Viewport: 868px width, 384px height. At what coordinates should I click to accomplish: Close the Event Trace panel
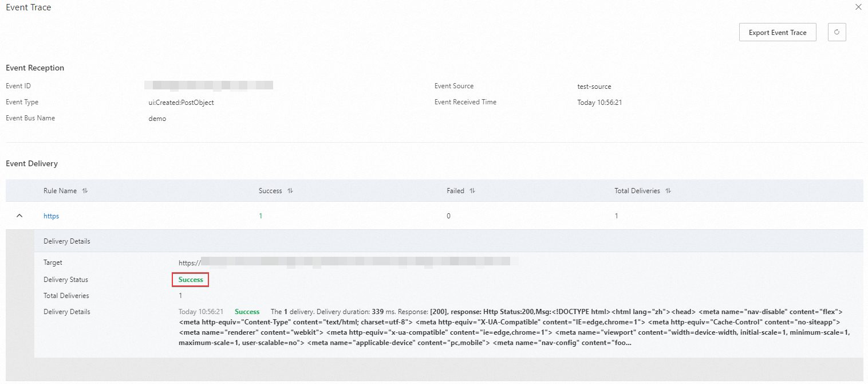[x=858, y=7]
